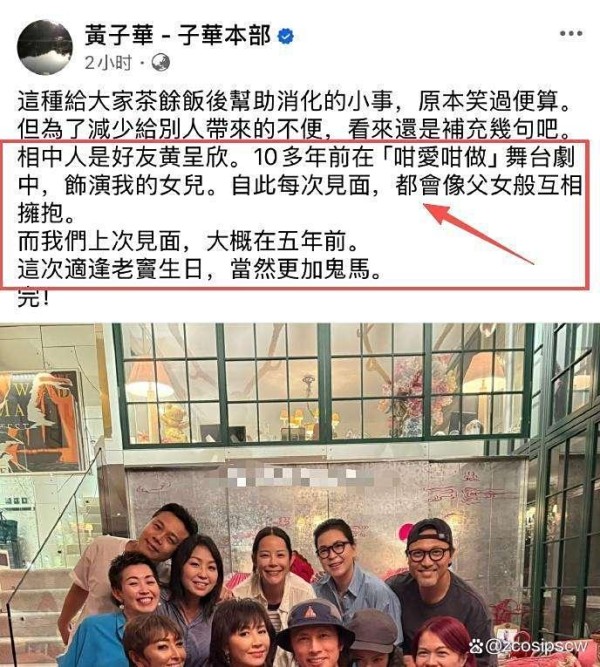The image size is (600, 667).
Task: Click the globe public-audience icon
Action: 160,63
